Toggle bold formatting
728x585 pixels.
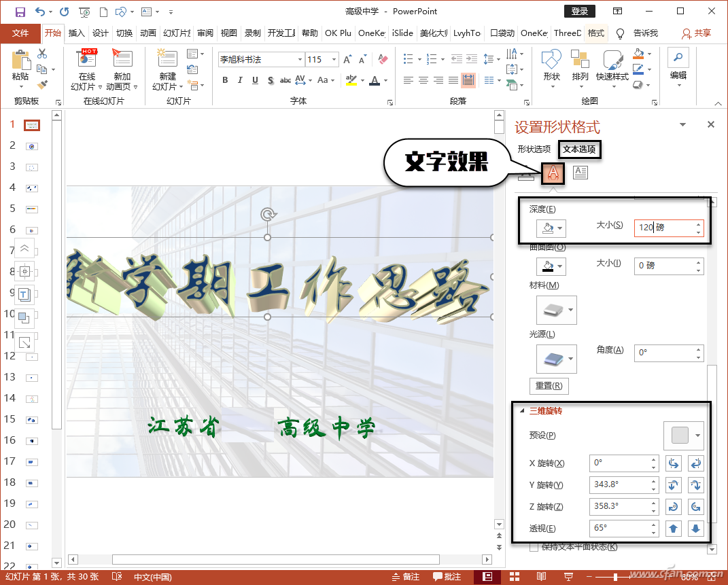[225, 80]
